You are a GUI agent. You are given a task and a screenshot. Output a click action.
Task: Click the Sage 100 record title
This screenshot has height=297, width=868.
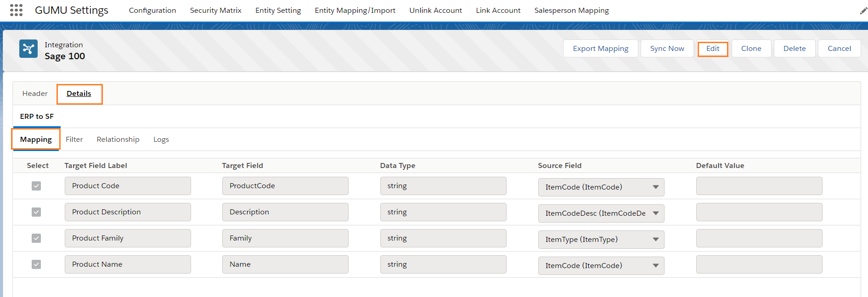pyautogui.click(x=65, y=56)
